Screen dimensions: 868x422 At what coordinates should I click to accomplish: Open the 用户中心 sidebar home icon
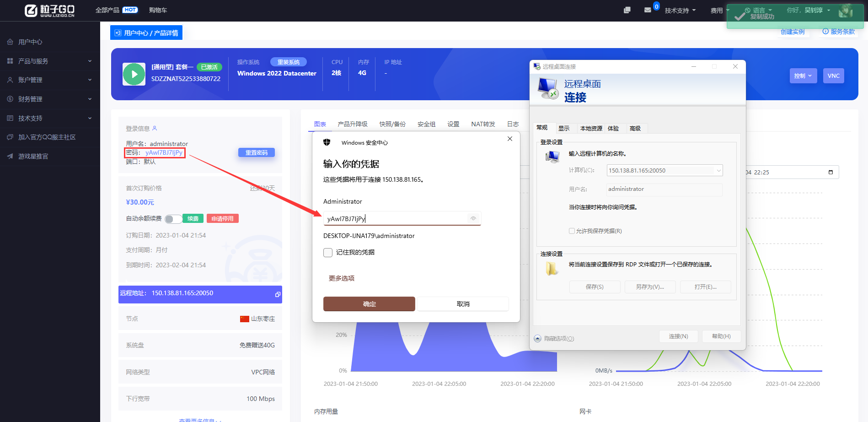[10, 42]
